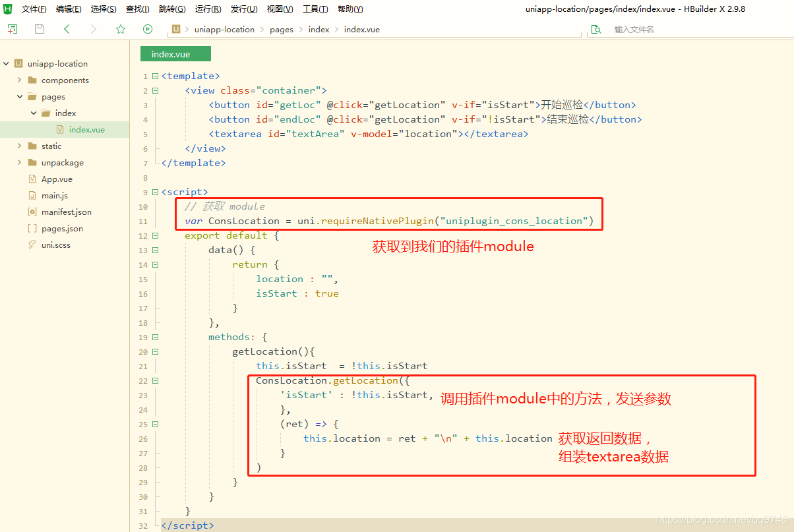
Task: Click pages in the breadcrumb path
Action: 282,30
